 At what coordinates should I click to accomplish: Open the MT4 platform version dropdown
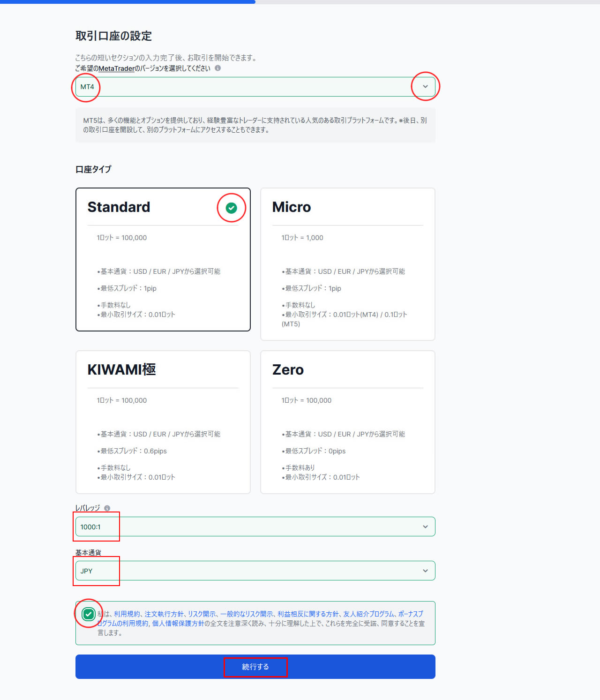pos(255,87)
